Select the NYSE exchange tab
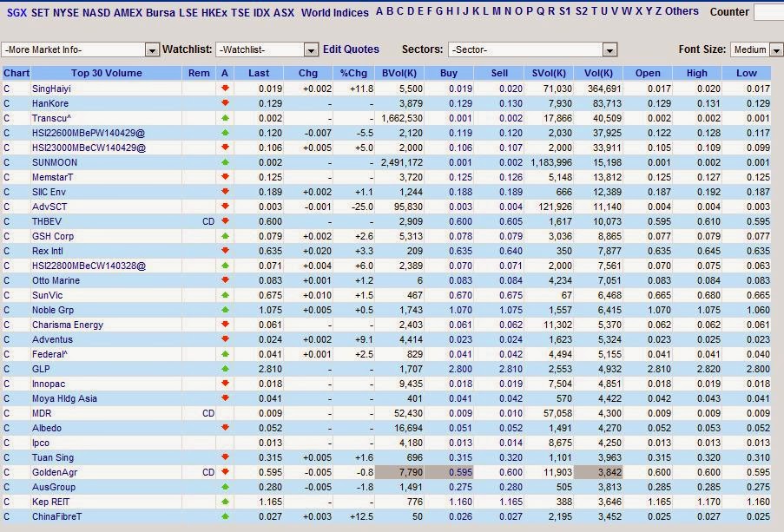The width and height of the screenshot is (784, 532). 65,12
